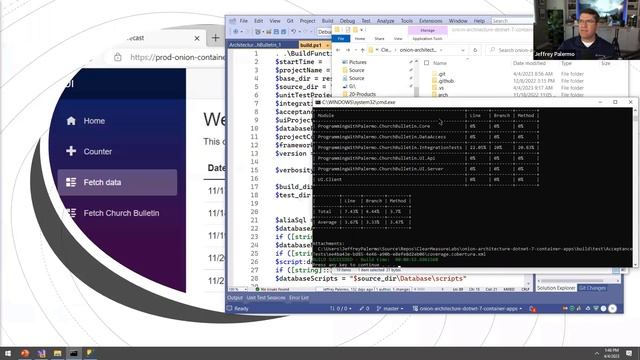Open Visual Studio Analyze menu

385,21
